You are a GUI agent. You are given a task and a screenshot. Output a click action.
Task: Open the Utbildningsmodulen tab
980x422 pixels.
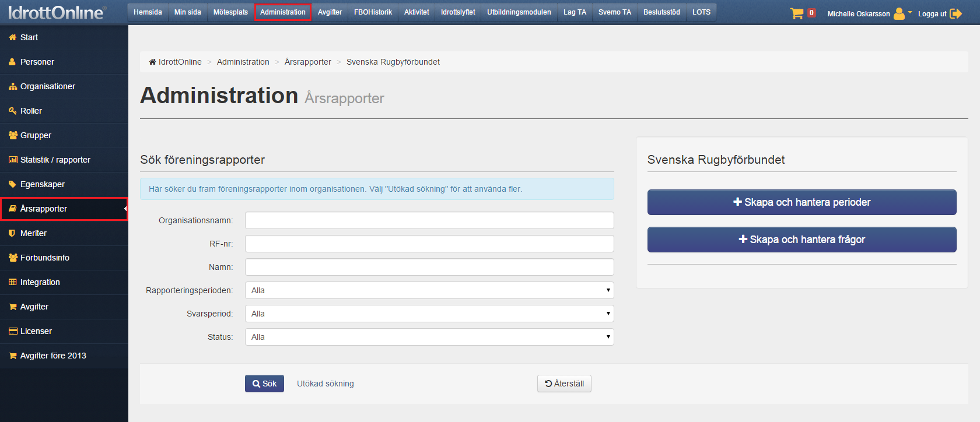click(x=519, y=12)
